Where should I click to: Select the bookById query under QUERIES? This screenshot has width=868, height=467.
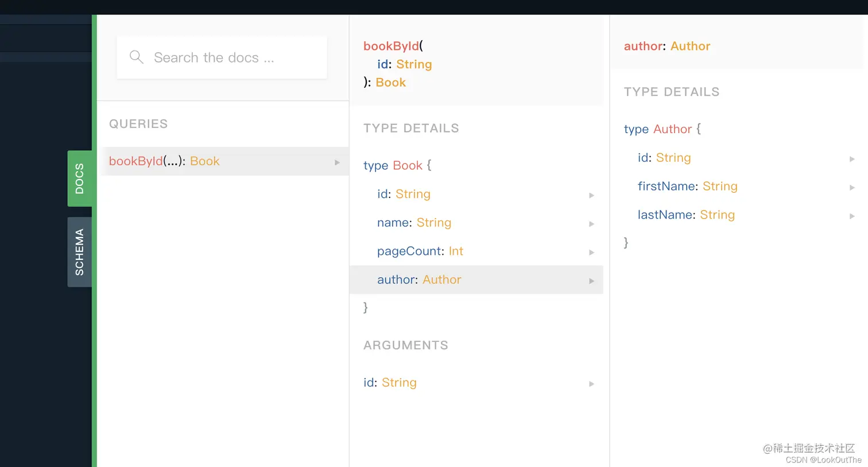click(x=164, y=161)
